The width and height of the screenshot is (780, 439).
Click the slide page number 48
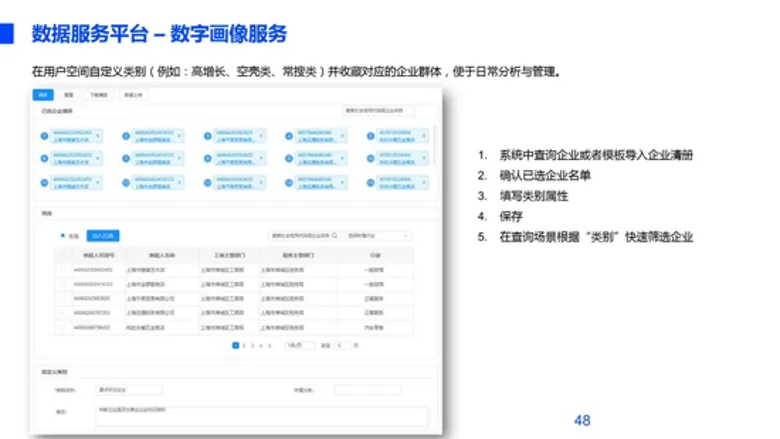[x=582, y=421]
